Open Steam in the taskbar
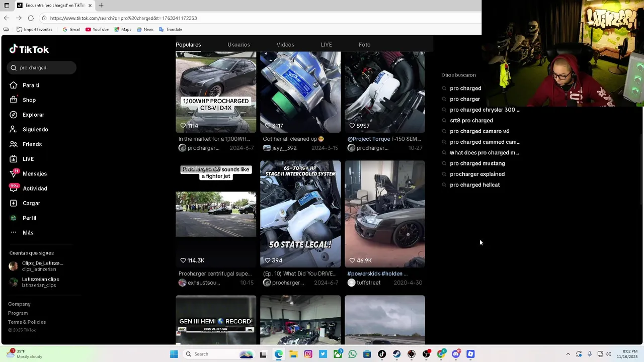 coord(396,354)
